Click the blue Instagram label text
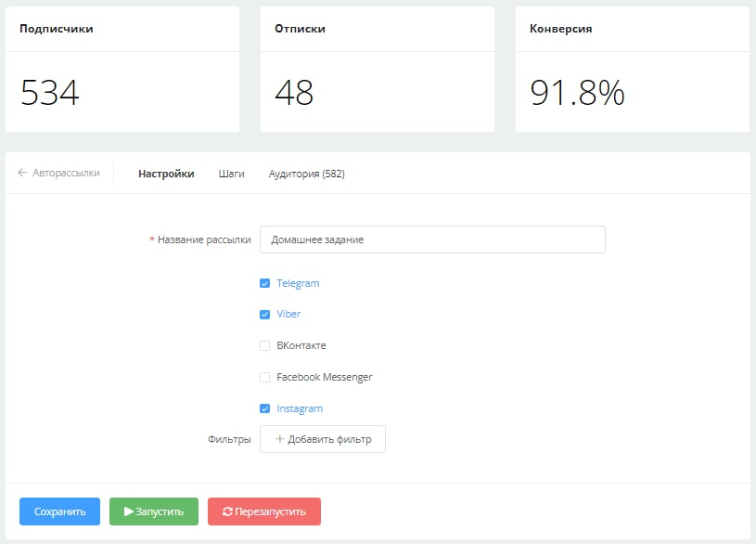 [300, 408]
